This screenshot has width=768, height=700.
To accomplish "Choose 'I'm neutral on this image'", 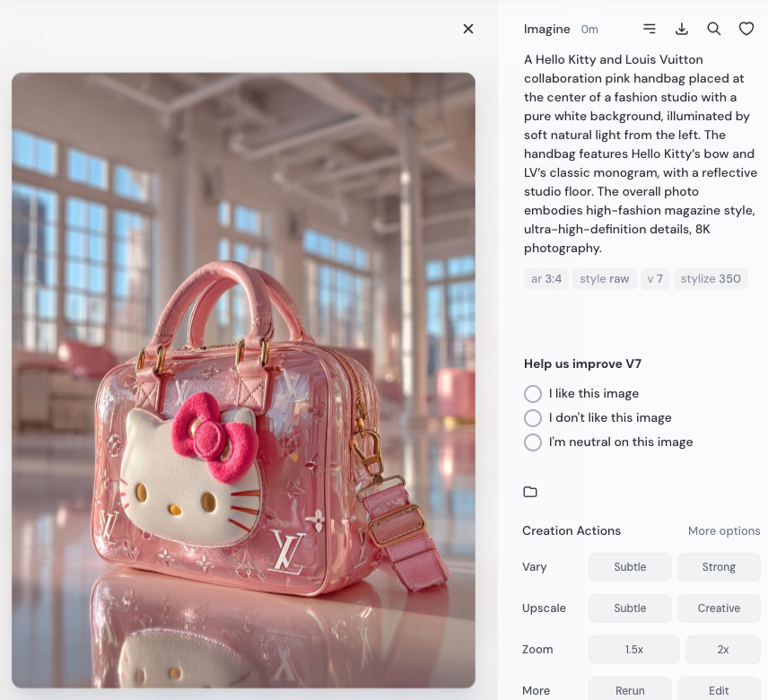I will pos(533,442).
